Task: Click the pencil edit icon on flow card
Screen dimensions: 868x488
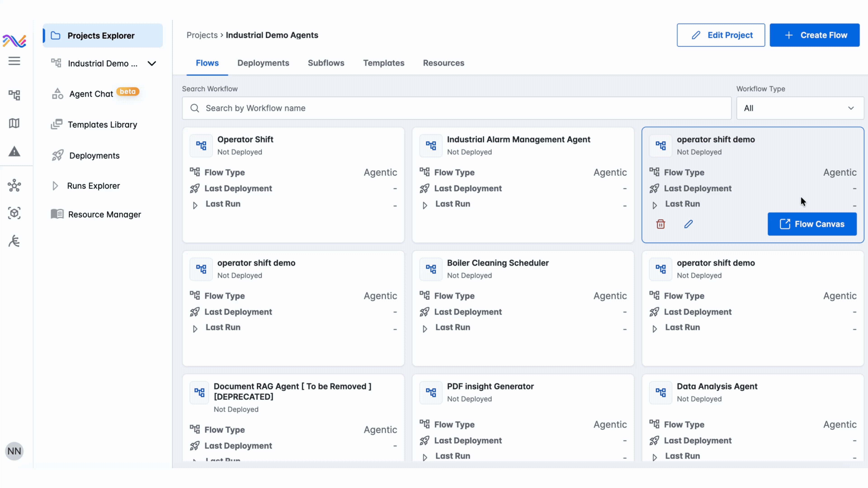Action: 688,224
